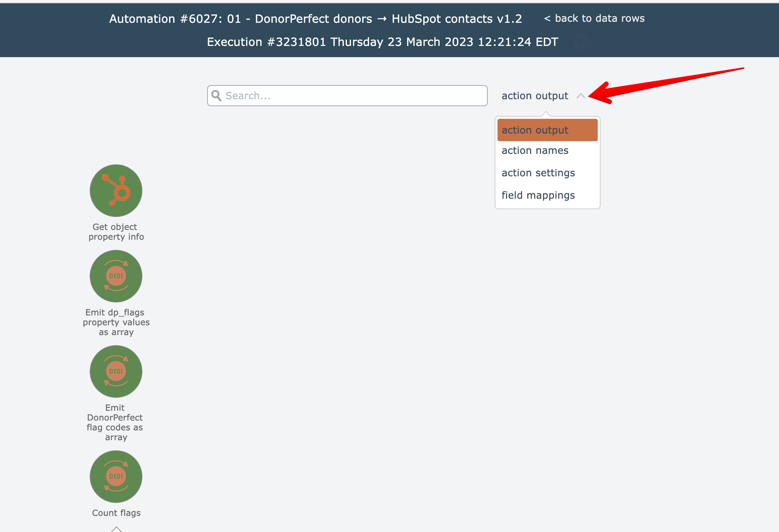Image resolution: width=779 pixels, height=532 pixels.
Task: Click the Count flags action icon
Action: point(116,477)
